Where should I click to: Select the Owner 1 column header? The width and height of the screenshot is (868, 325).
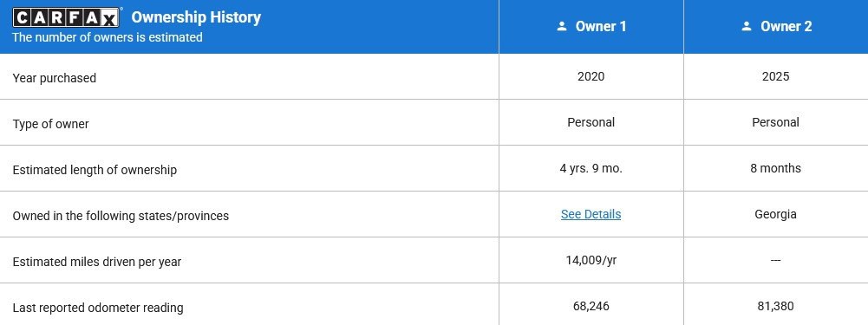pos(591,27)
